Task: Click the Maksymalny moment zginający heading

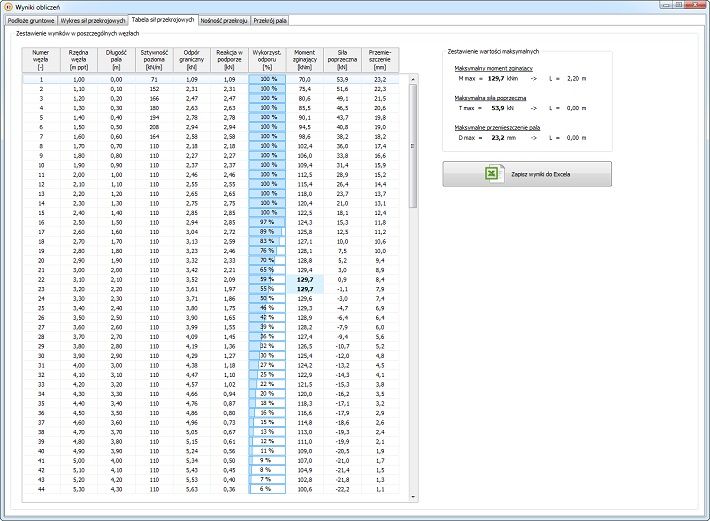Action: (x=494, y=68)
